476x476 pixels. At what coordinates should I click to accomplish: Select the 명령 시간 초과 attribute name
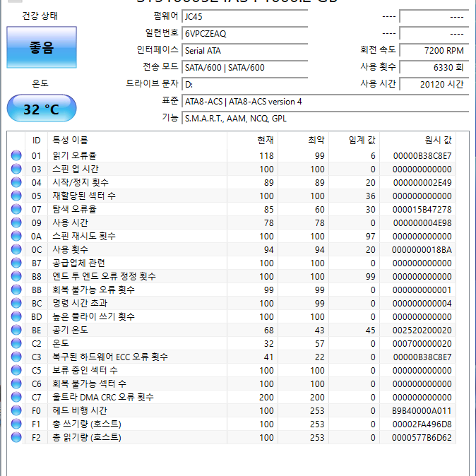[80, 303]
